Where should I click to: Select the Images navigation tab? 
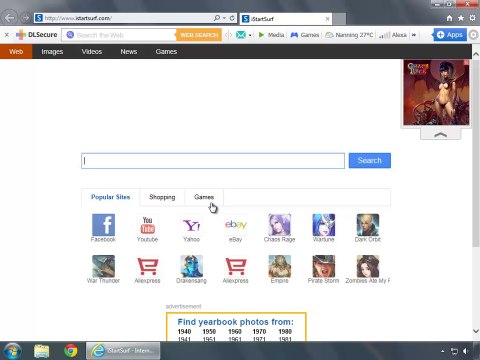click(x=52, y=52)
